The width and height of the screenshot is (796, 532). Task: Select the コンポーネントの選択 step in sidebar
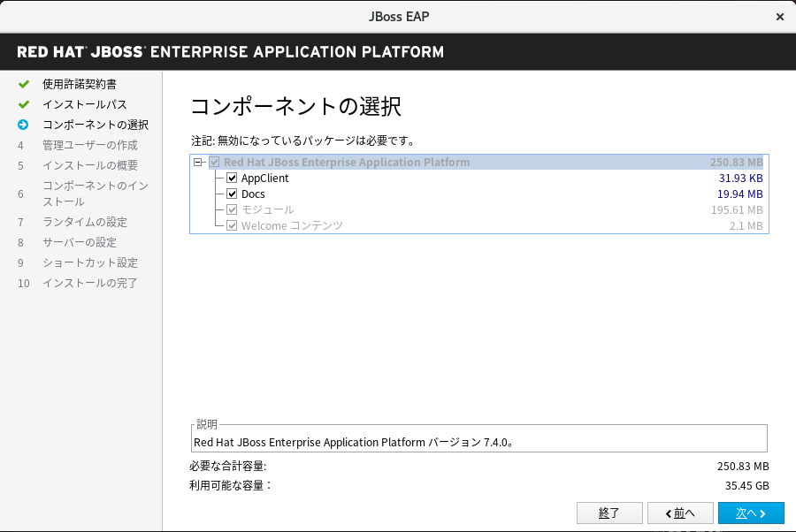click(96, 125)
